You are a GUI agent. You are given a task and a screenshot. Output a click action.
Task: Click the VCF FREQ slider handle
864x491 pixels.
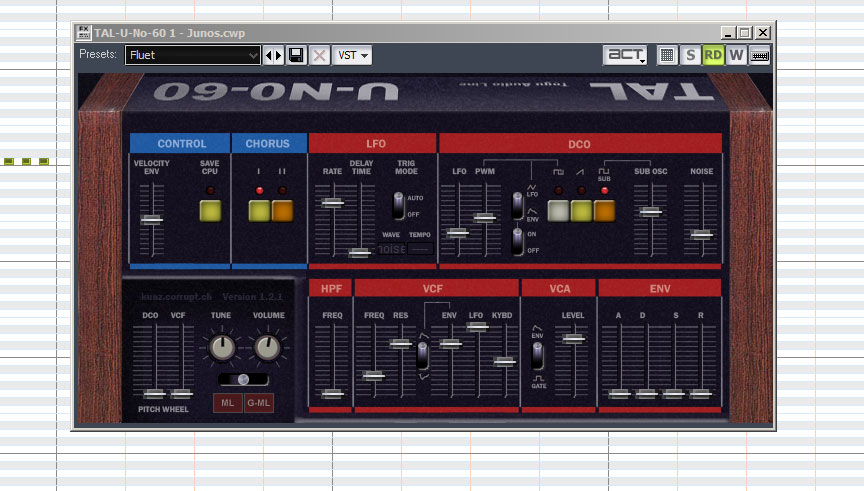click(374, 376)
